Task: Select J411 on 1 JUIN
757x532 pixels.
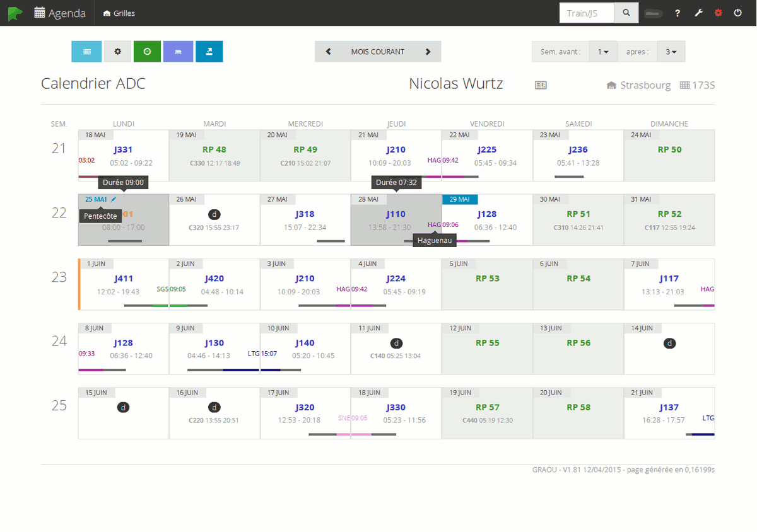Action: click(124, 279)
